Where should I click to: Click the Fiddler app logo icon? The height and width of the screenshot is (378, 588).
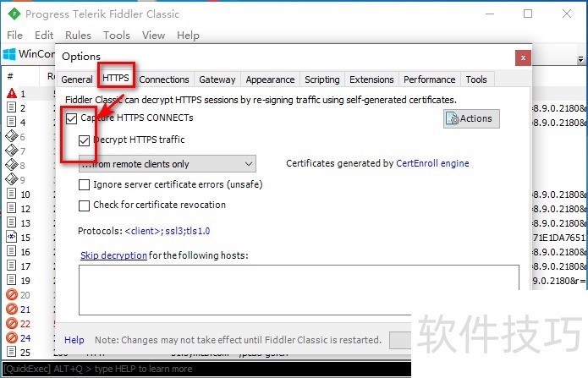coord(14,14)
